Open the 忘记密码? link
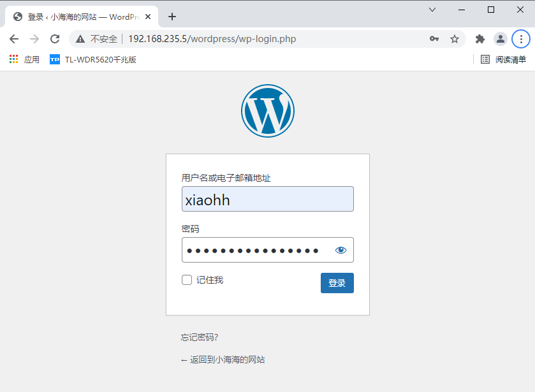Image resolution: width=535 pixels, height=392 pixels. (x=199, y=337)
